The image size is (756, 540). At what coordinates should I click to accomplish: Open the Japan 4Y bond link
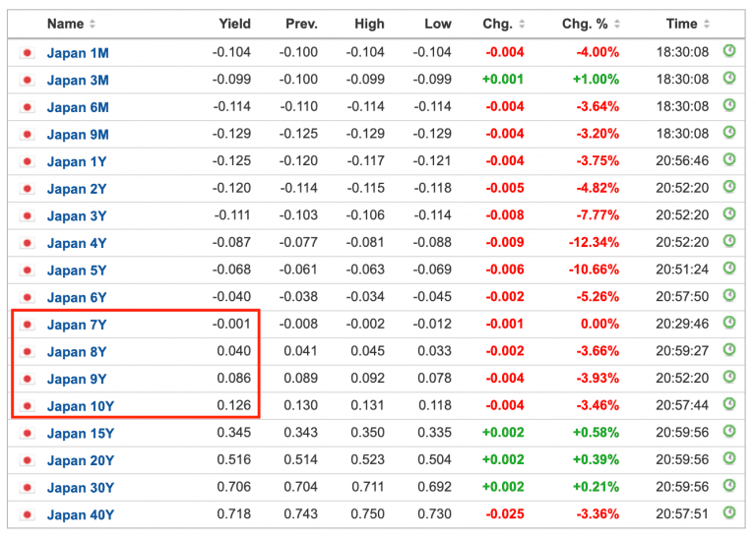click(77, 243)
